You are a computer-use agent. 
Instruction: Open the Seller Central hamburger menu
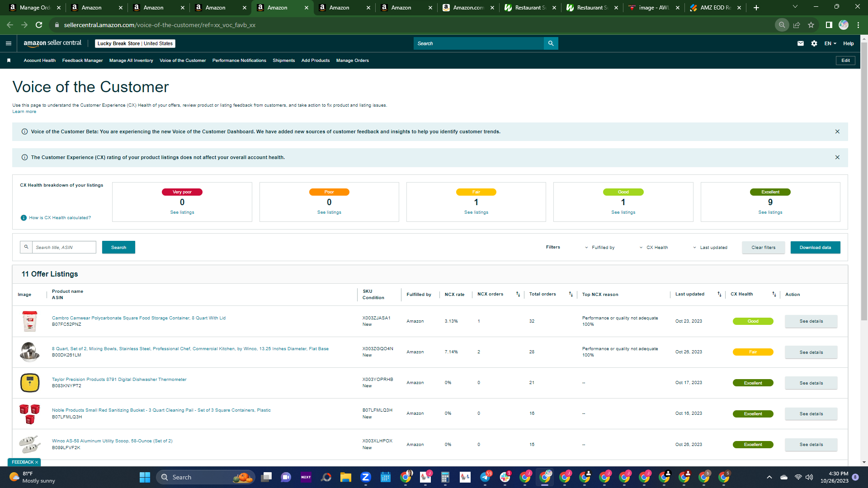[x=9, y=43]
